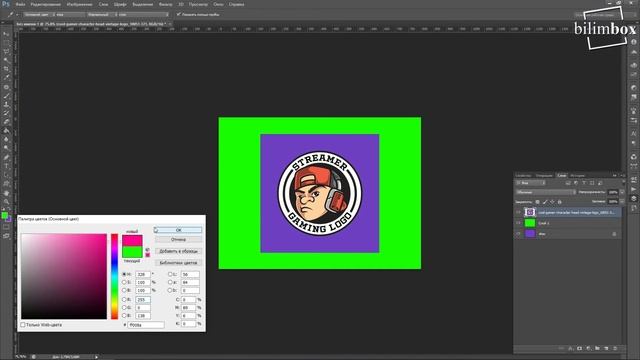Select the L lightness radio button
The height and width of the screenshot is (360, 640).
170,274
